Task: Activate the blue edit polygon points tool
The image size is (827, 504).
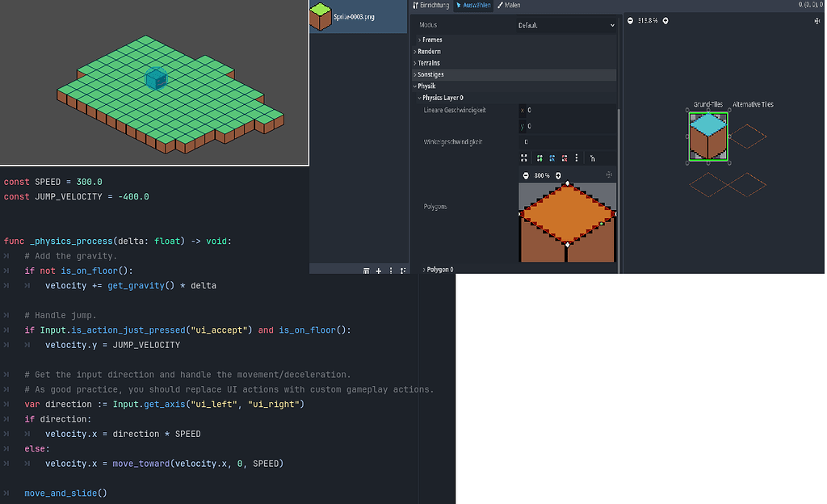Action: [552, 158]
